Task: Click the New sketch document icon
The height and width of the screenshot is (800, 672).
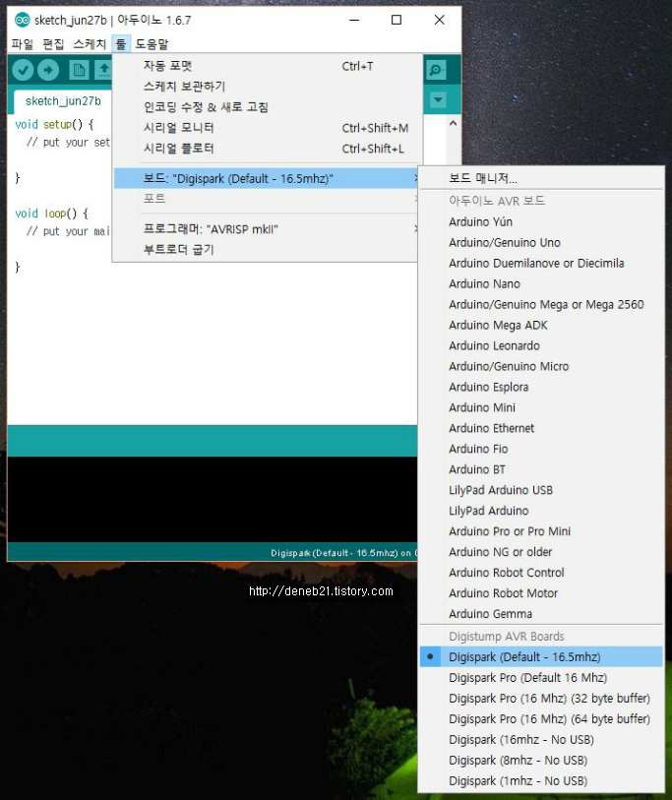Action: point(78,70)
